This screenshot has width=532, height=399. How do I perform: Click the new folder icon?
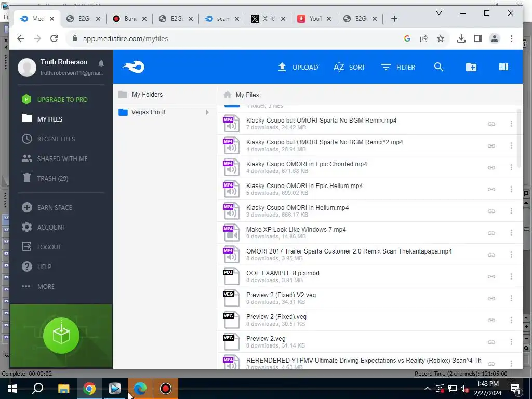(471, 67)
